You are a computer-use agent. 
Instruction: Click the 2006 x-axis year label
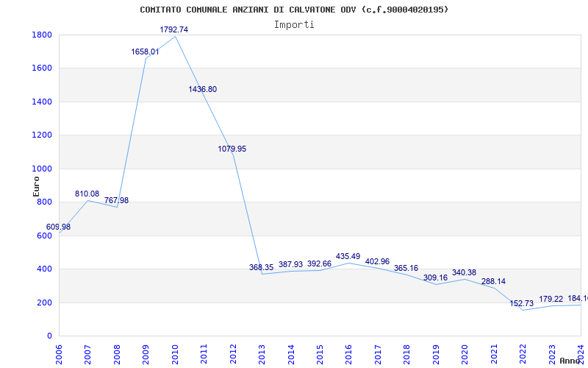[x=59, y=354]
